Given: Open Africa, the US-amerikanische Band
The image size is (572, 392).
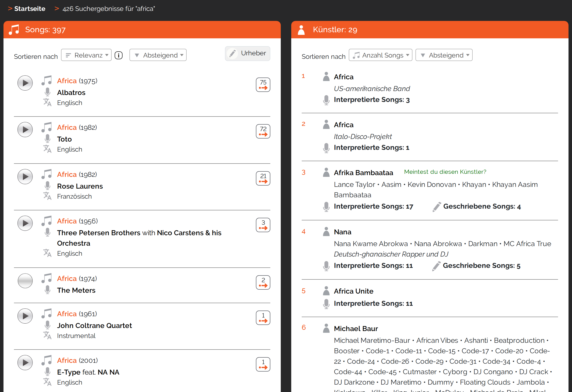Looking at the screenshot, I should pos(344,77).
